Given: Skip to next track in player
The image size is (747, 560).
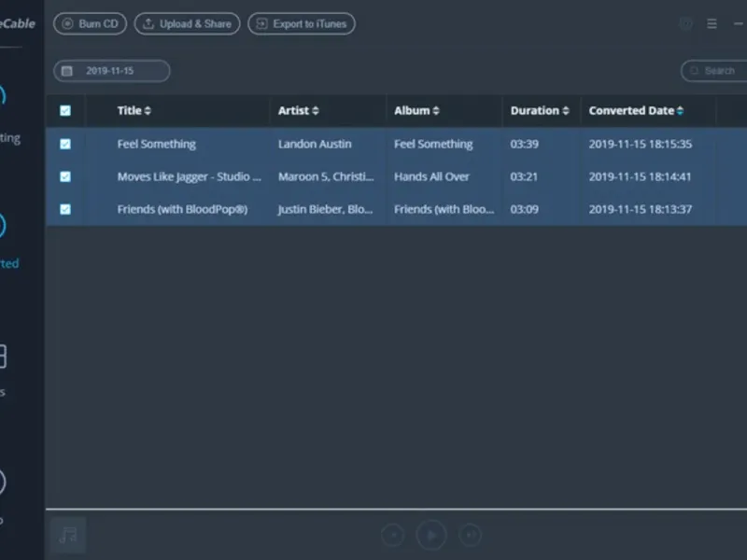Looking at the screenshot, I should tap(471, 535).
